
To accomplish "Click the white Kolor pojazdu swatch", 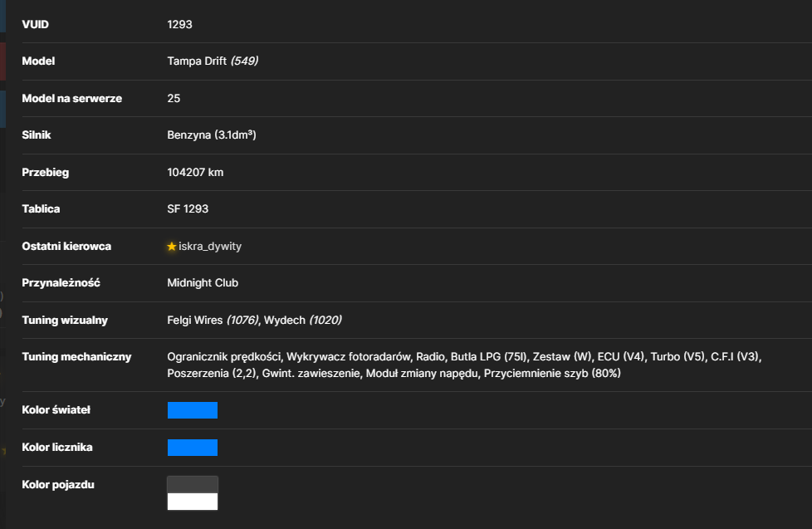I will 192,501.
